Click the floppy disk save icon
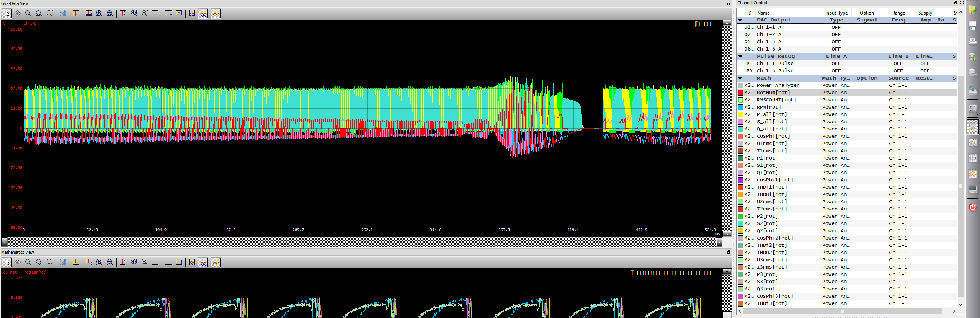Viewport: 980px width, 318px height. coord(972,26)
